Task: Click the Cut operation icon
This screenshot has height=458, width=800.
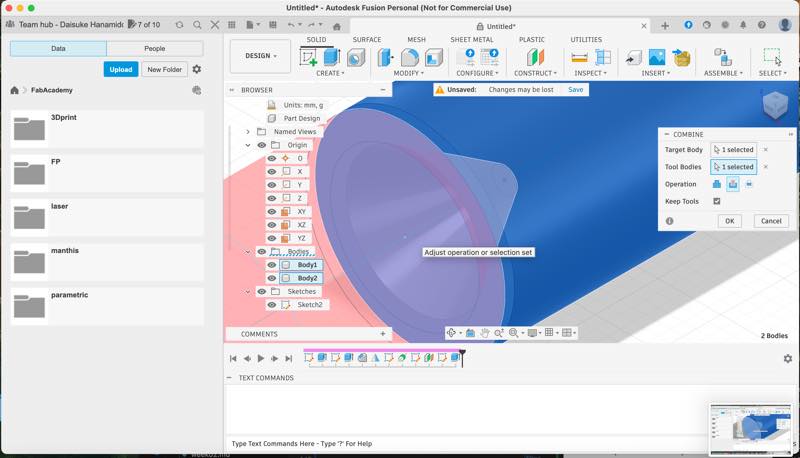Action: click(733, 184)
